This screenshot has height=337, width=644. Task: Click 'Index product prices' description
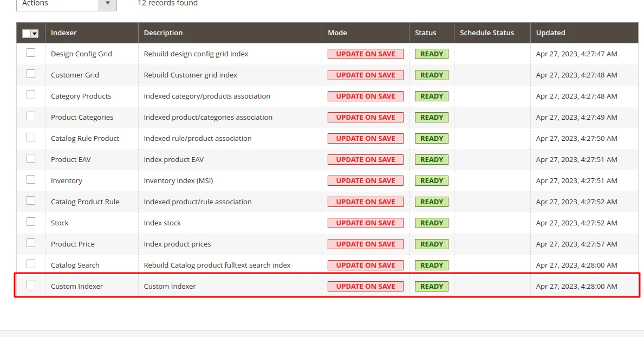click(x=177, y=244)
